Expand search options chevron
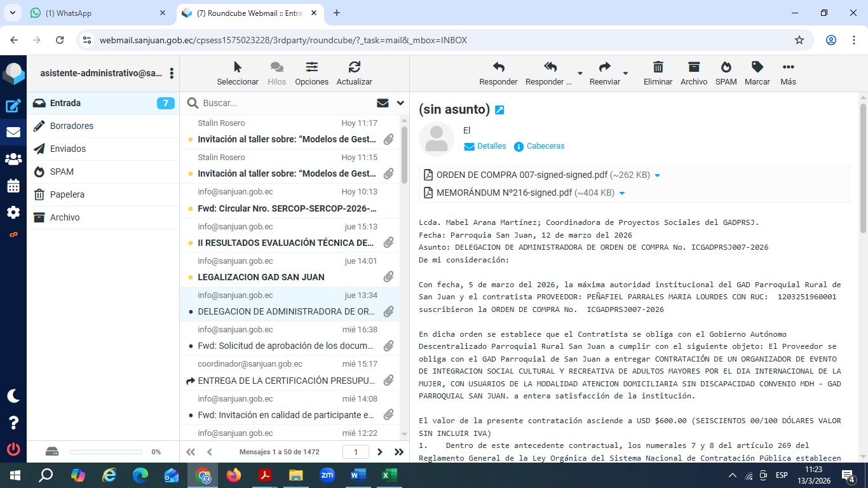This screenshot has width=868, height=488. tap(400, 103)
